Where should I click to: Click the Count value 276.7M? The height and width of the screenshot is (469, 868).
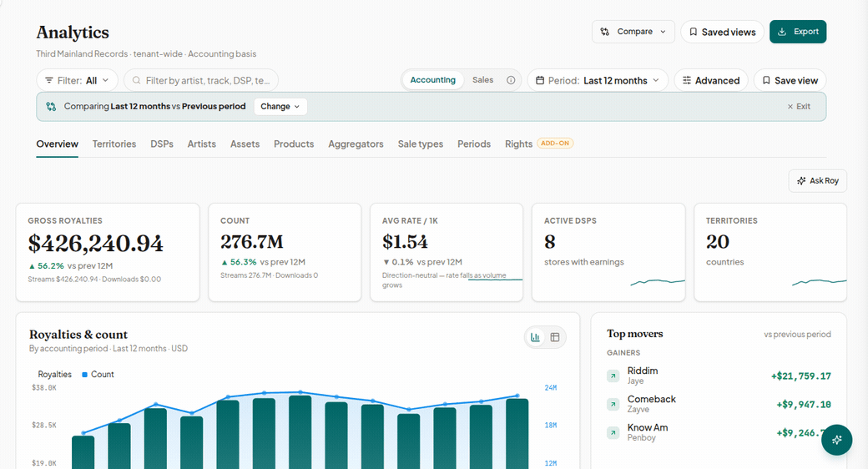point(252,242)
